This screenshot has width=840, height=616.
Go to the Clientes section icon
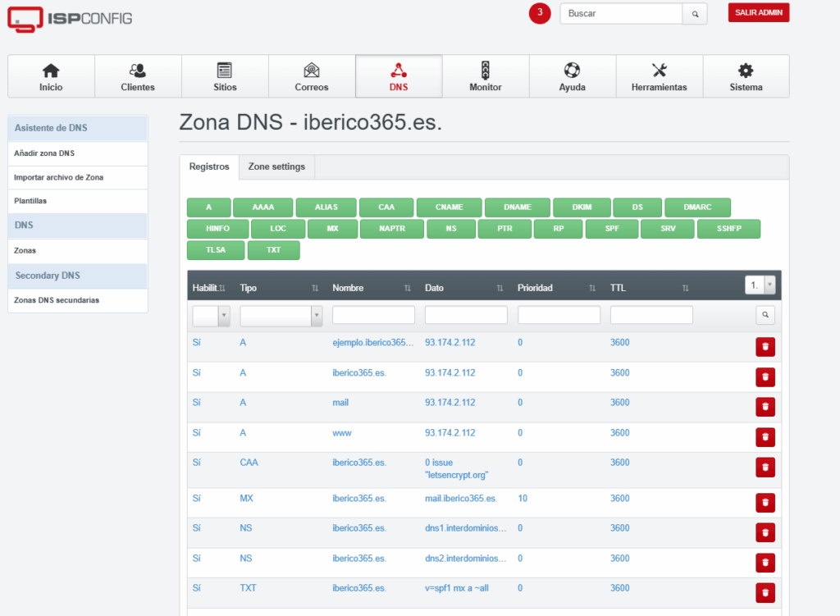coord(138,71)
